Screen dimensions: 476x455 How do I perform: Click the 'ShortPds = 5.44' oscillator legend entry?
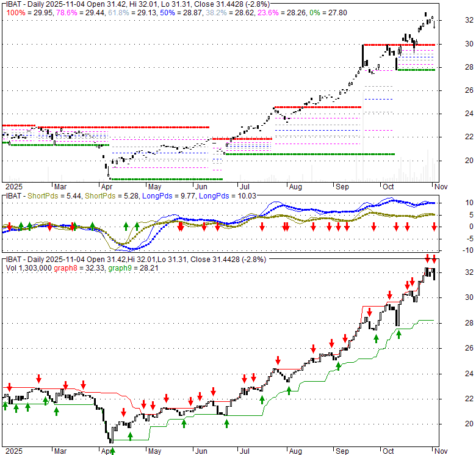(x=54, y=196)
